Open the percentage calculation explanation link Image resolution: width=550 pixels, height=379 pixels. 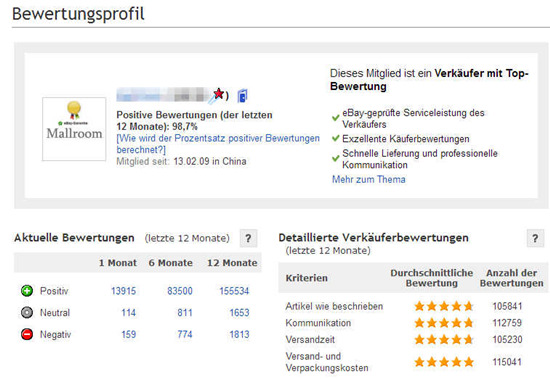218,144
